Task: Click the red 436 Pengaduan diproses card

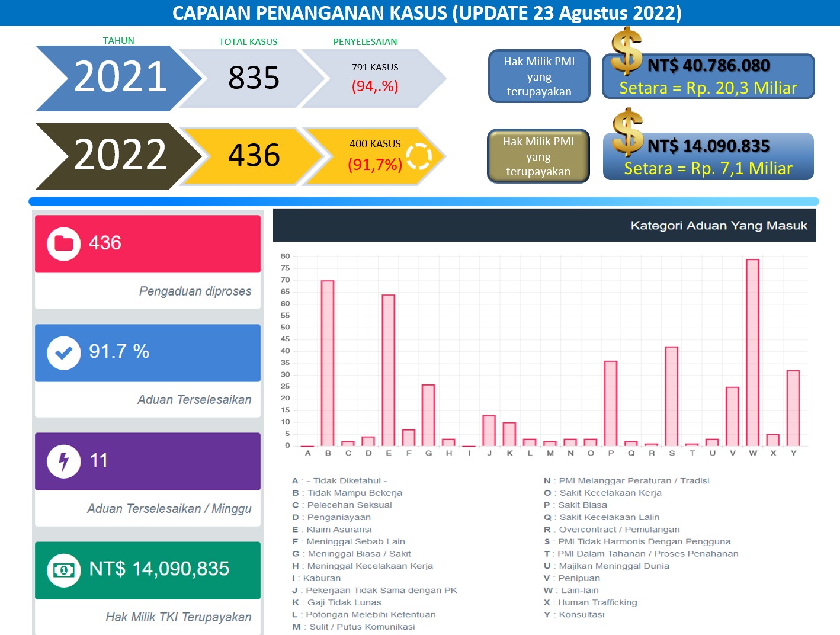Action: [148, 262]
